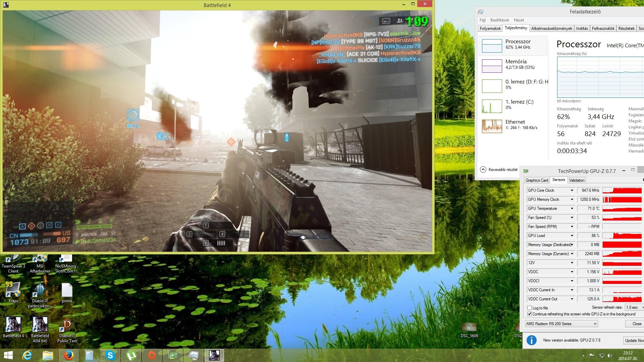Open Beállítások menu in Task Manager
Screen dimensions: 644x362
[x=499, y=20]
